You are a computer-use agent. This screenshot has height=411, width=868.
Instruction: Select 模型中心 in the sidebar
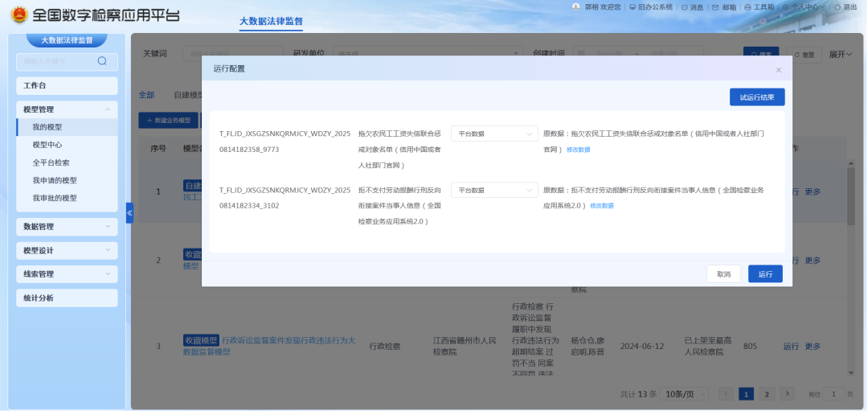tap(47, 145)
